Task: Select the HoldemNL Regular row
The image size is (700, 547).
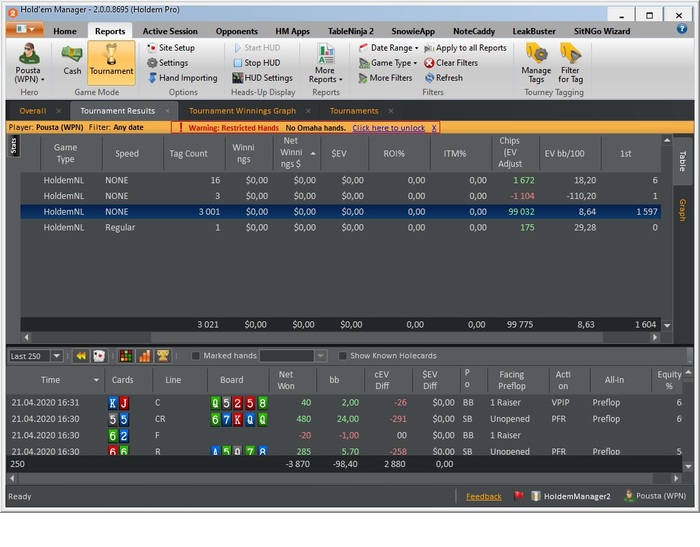Action: coord(341,228)
